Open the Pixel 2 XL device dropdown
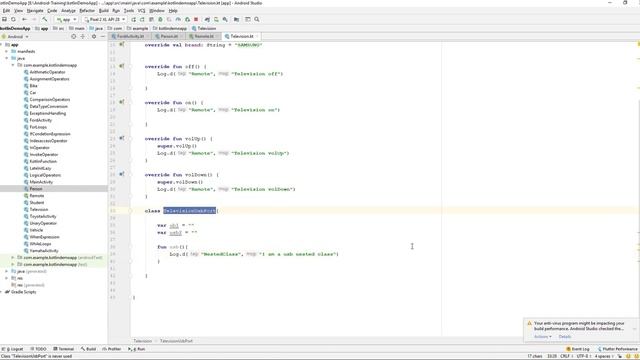The width and height of the screenshot is (640, 360). [104, 19]
